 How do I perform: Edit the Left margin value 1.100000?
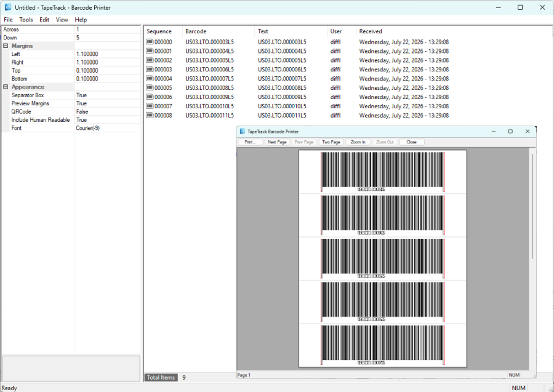point(107,54)
